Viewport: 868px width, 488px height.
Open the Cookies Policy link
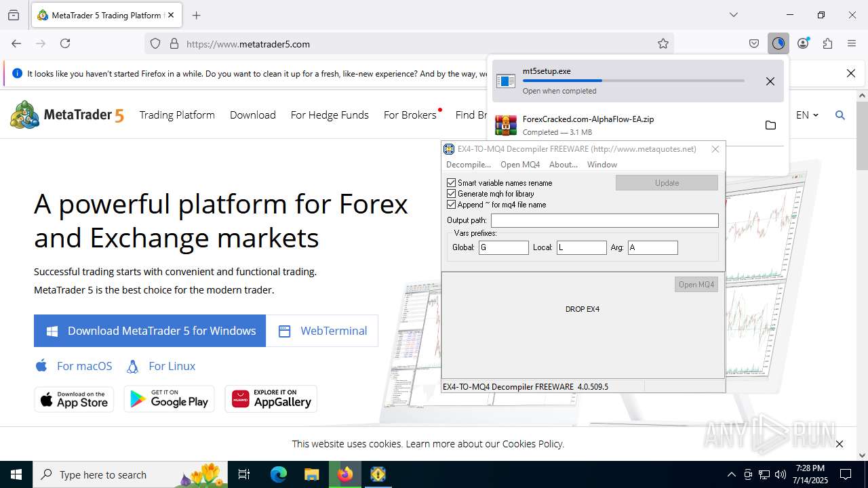(532, 444)
